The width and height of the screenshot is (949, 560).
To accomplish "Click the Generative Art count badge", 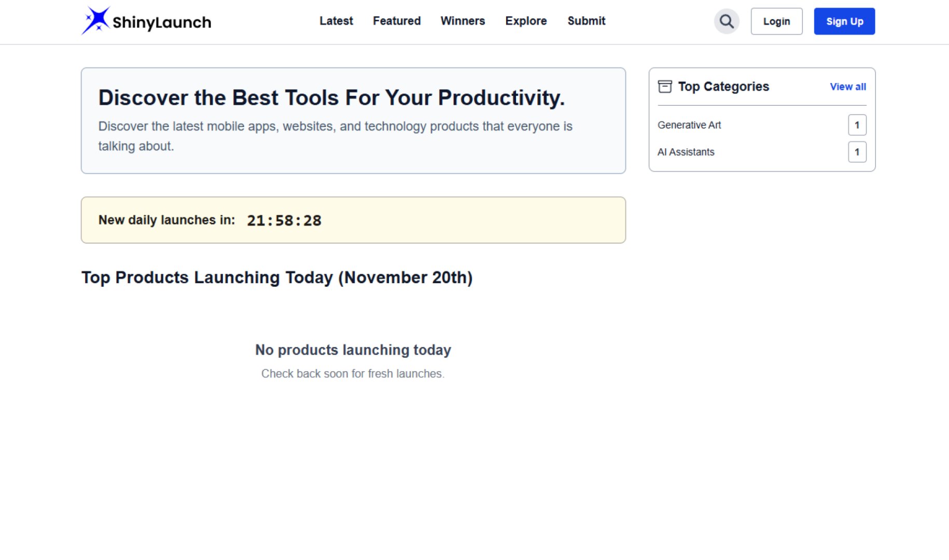I will pos(857,124).
